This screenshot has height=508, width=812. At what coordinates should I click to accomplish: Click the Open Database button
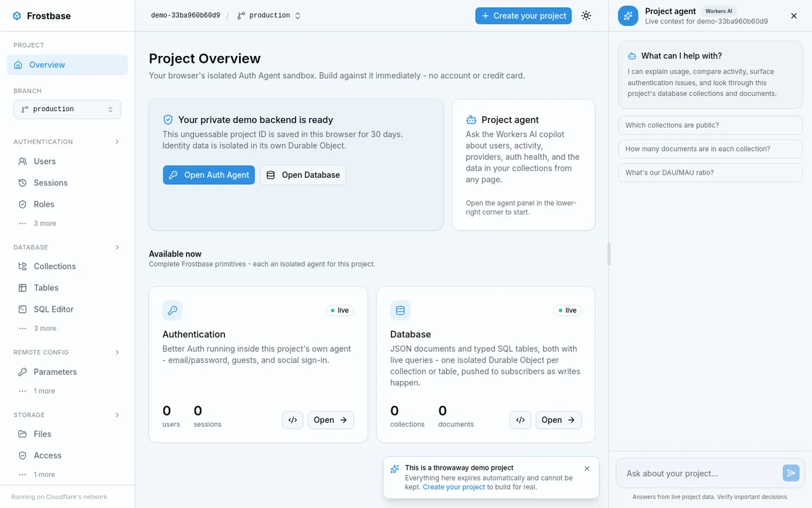point(303,175)
